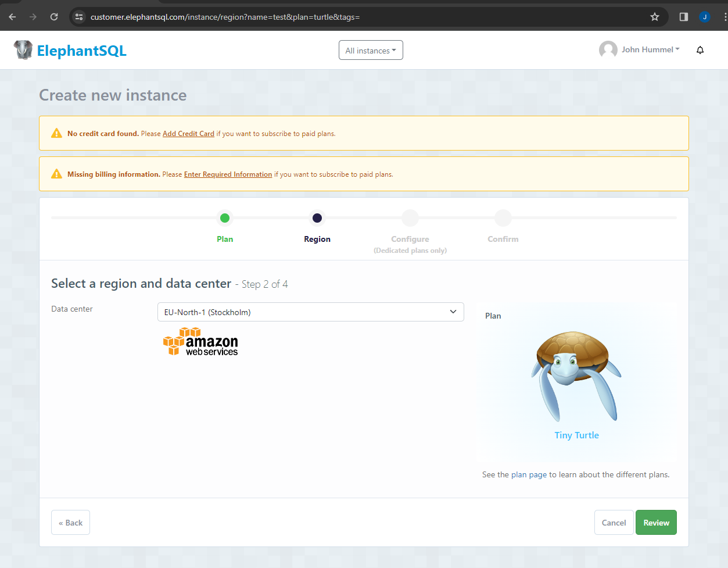The width and height of the screenshot is (728, 568).
Task: Expand the Data center dropdown
Action: click(311, 312)
